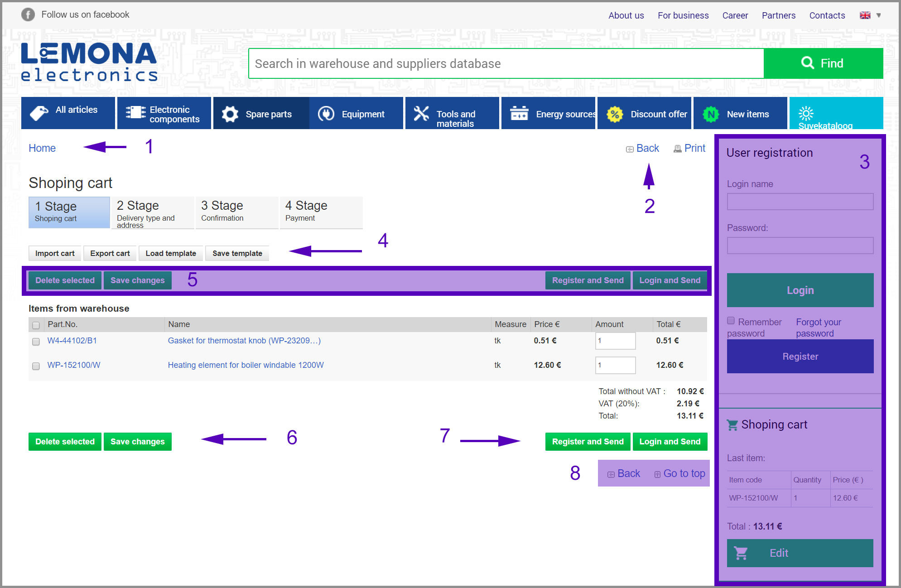Viewport: 901px width, 588px height.
Task: Click the For business header link
Action: 683,15
